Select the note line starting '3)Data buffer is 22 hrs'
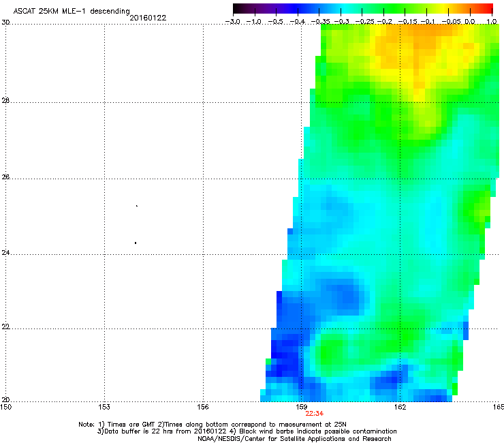The height and width of the screenshot is (443, 504). pyautogui.click(x=247, y=431)
